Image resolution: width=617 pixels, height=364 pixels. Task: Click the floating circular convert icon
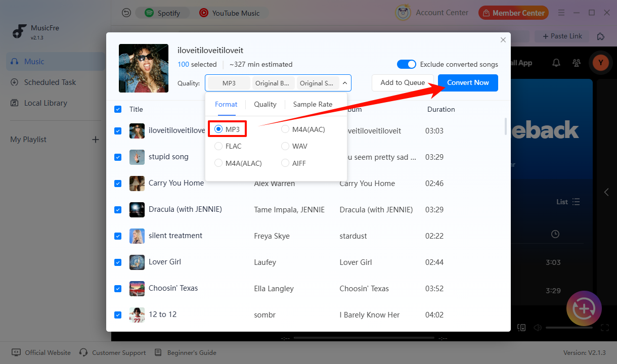tap(584, 308)
